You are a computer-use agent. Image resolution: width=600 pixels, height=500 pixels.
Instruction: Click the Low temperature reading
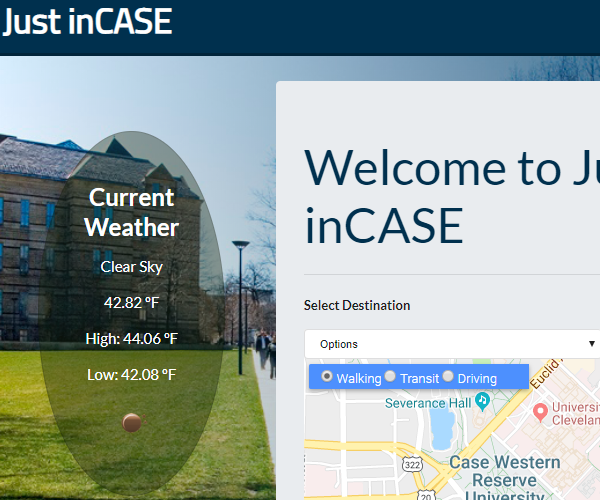[131, 375]
